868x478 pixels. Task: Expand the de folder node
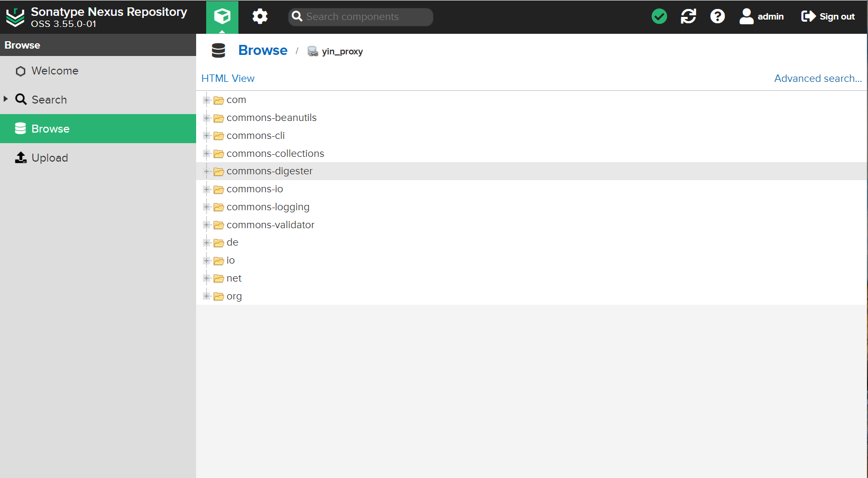207,242
